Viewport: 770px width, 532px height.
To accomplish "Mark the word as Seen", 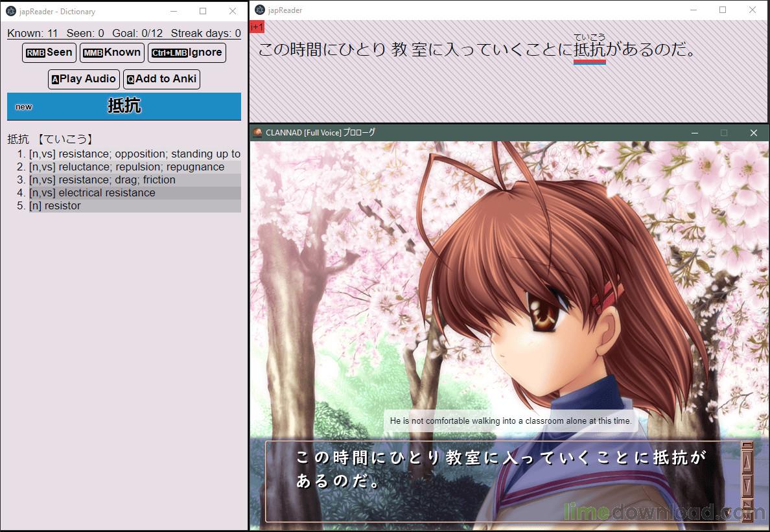I will pyautogui.click(x=49, y=52).
